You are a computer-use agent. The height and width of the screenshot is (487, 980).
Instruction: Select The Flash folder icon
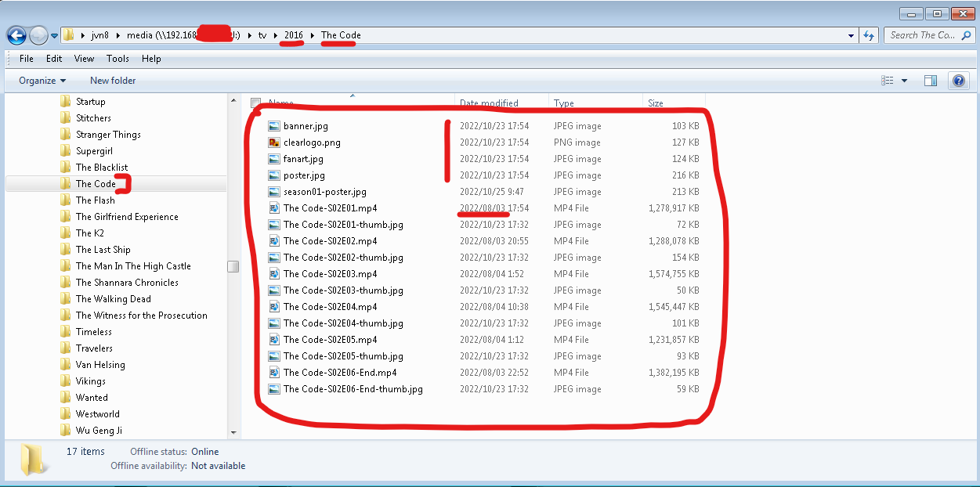(x=66, y=200)
